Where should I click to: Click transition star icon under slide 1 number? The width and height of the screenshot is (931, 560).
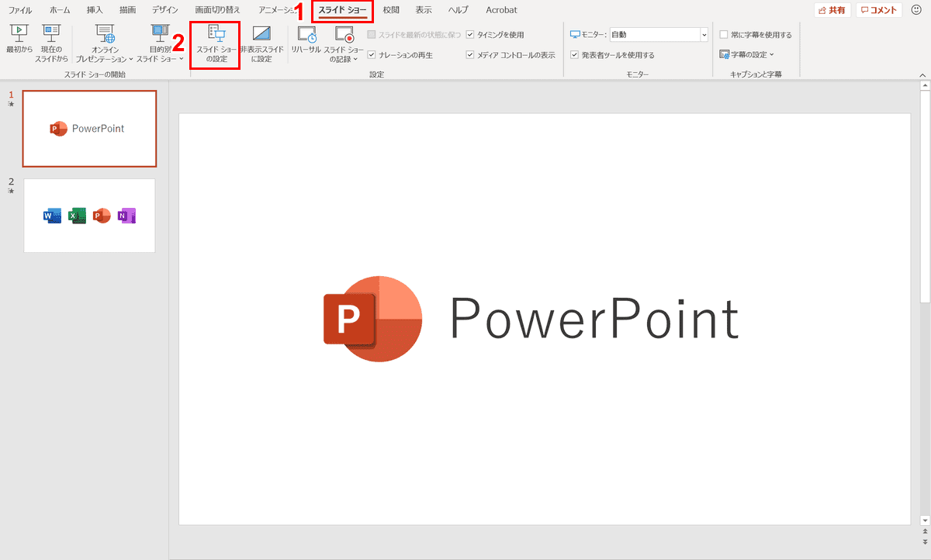tap(11, 104)
